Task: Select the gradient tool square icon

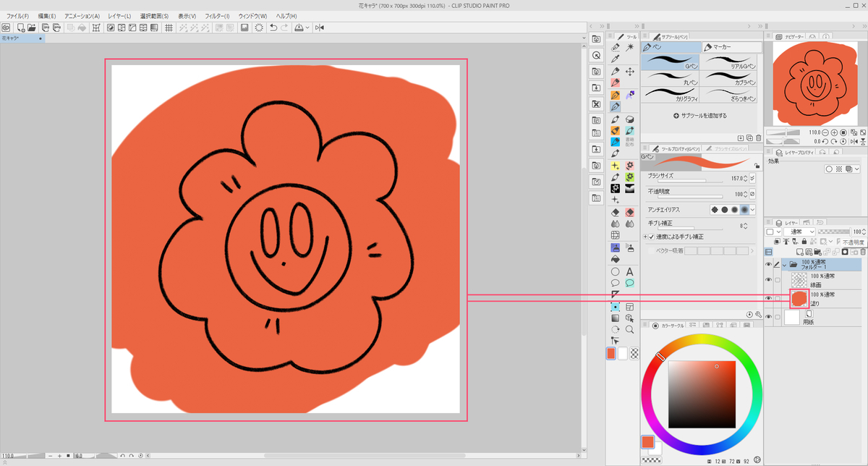Action: point(615,318)
